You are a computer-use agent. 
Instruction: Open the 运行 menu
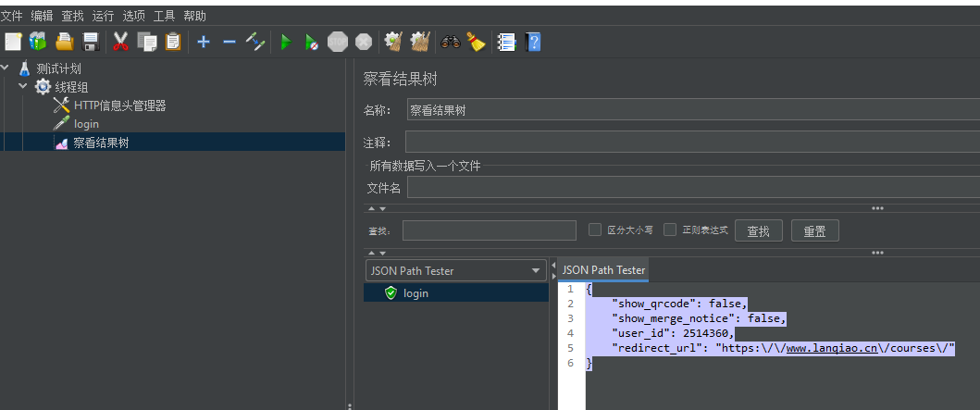coord(103,16)
